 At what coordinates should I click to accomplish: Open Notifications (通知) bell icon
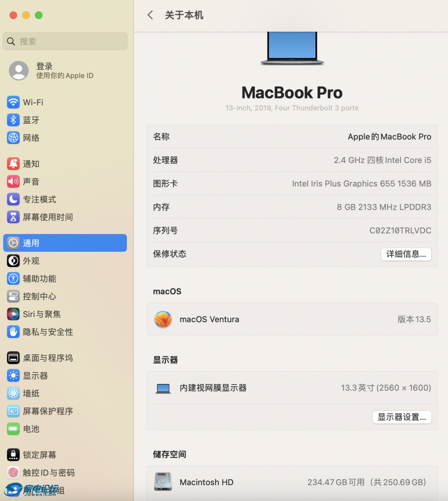13,164
